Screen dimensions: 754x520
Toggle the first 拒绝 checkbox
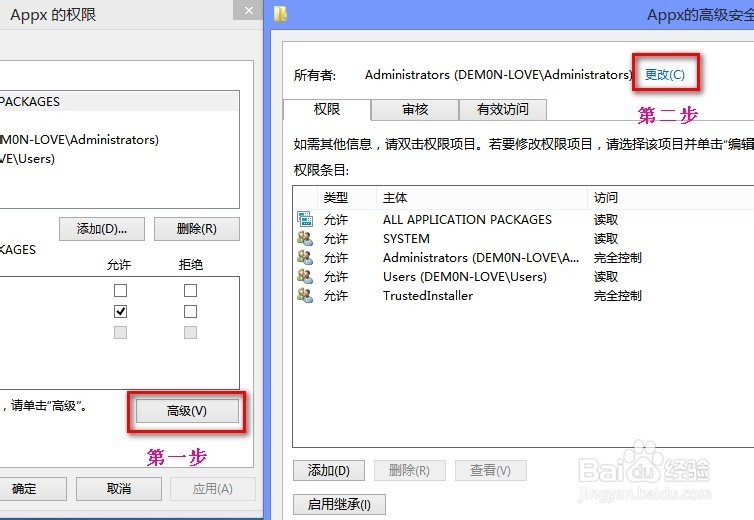(x=190, y=291)
